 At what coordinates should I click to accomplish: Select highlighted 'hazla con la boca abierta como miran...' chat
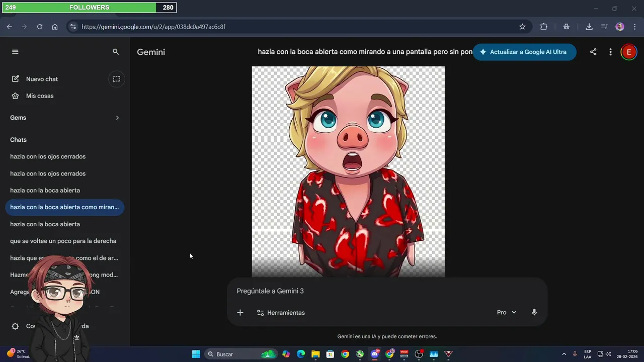point(64,207)
